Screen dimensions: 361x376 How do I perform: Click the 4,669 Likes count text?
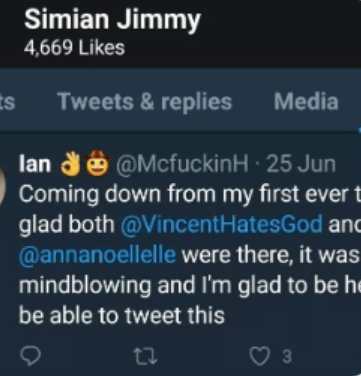[x=74, y=48]
